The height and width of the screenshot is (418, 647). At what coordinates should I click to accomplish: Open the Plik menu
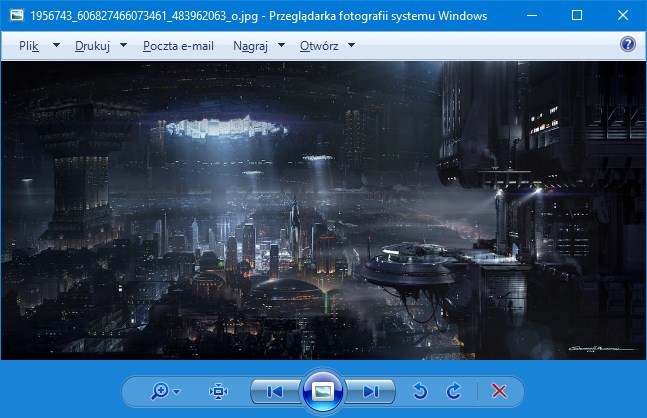click(29, 46)
